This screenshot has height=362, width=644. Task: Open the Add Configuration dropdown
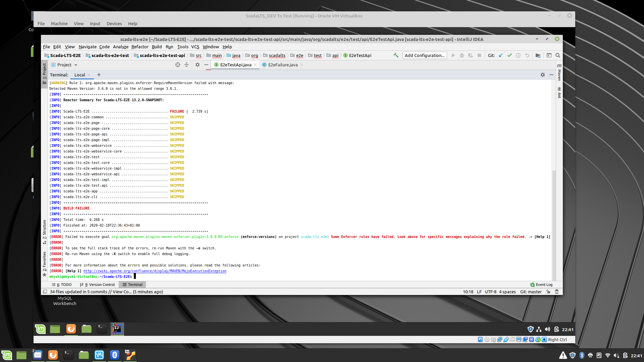point(425,55)
